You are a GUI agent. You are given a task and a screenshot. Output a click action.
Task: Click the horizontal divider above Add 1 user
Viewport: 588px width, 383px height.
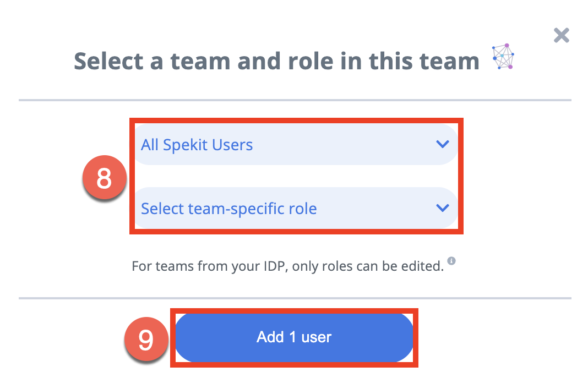pyautogui.click(x=295, y=298)
